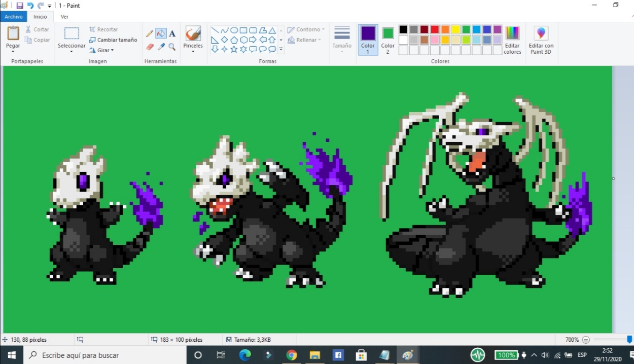Choose the Text tool
This screenshot has height=364, width=634.
point(172,33)
